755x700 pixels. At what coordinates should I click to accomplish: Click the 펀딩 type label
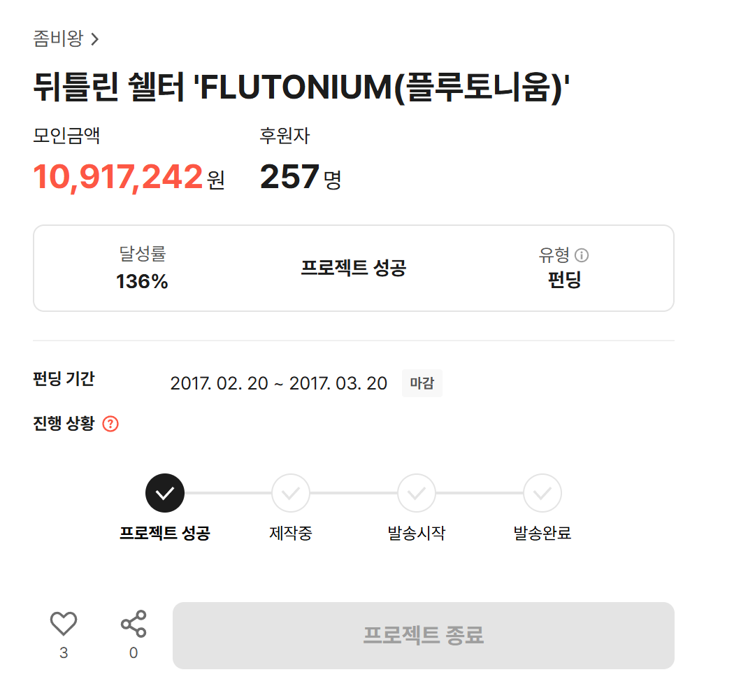564,280
